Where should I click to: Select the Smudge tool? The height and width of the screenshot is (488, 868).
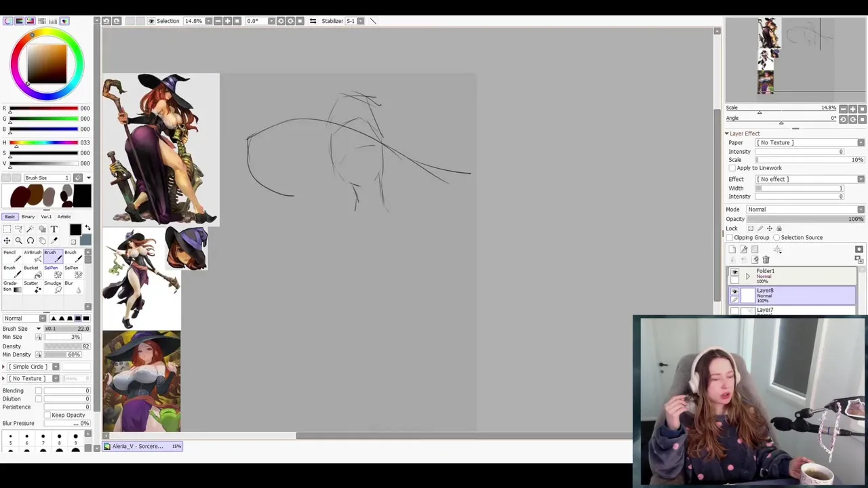[53, 287]
